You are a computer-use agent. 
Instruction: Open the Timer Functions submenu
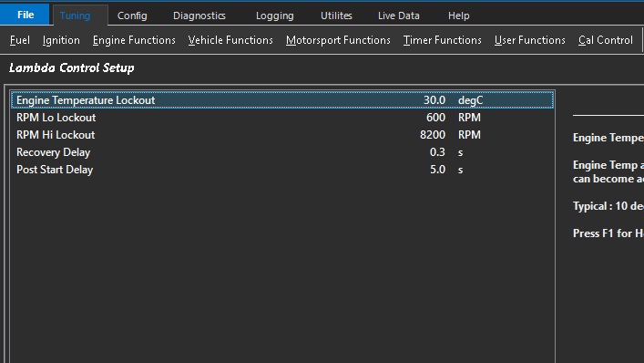pos(443,40)
